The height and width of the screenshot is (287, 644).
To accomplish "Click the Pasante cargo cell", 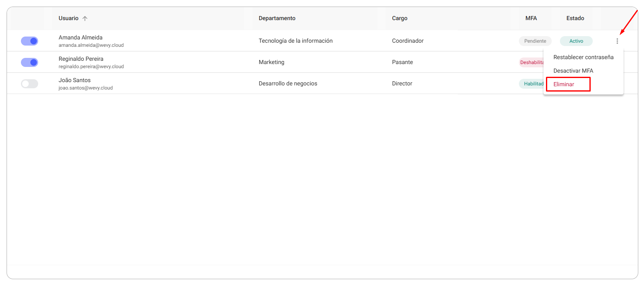I will (402, 62).
